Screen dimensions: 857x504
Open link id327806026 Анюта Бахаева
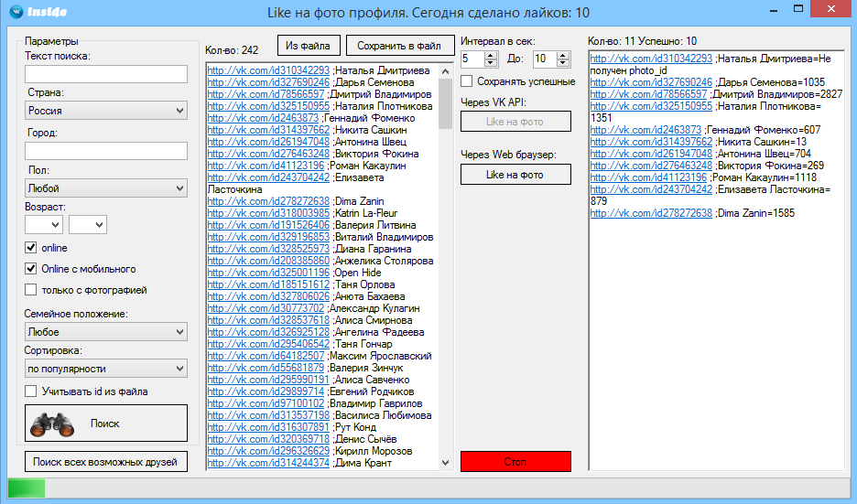click(x=268, y=296)
